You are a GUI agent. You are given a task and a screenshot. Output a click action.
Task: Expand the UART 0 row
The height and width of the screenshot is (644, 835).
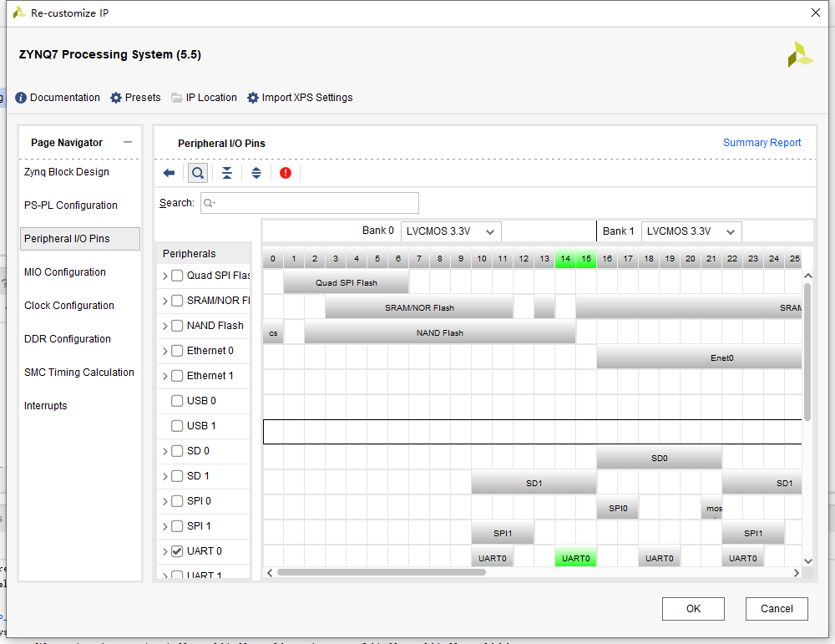165,551
